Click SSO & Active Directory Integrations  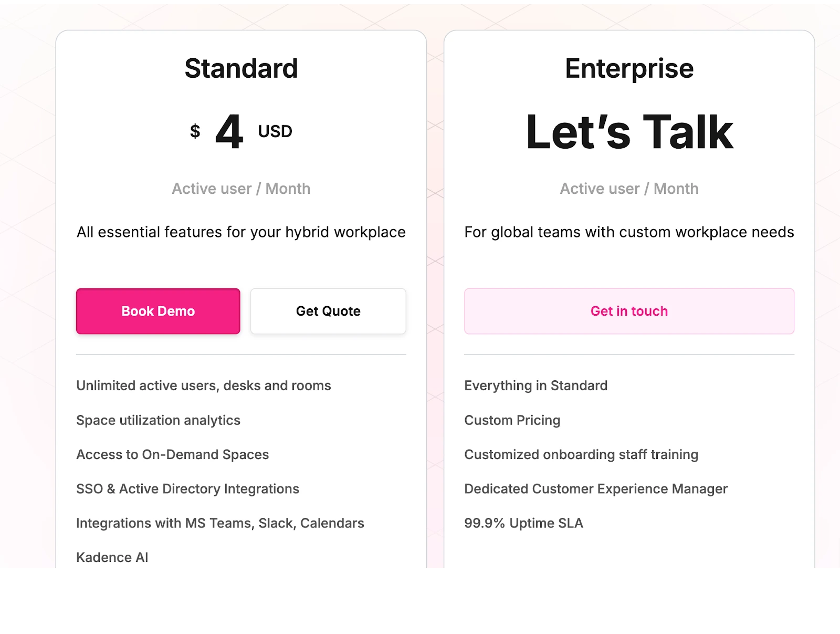click(187, 489)
